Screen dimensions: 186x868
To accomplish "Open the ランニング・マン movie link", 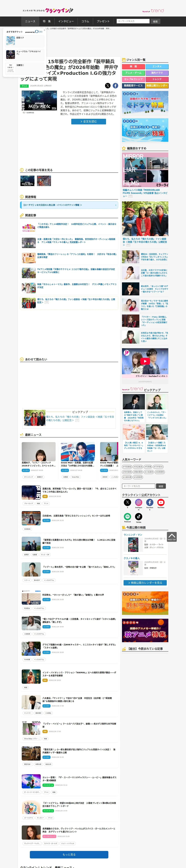I will pos(133,535).
